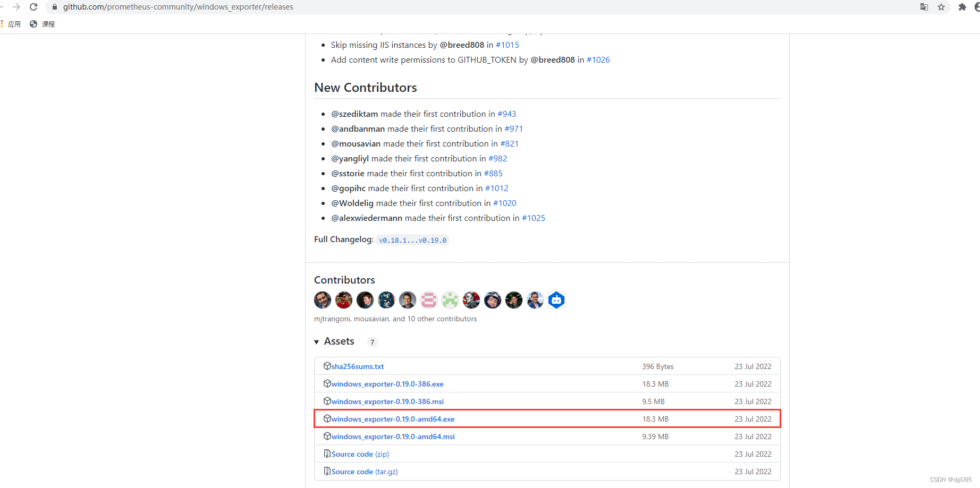Open pull request #1026

598,60
